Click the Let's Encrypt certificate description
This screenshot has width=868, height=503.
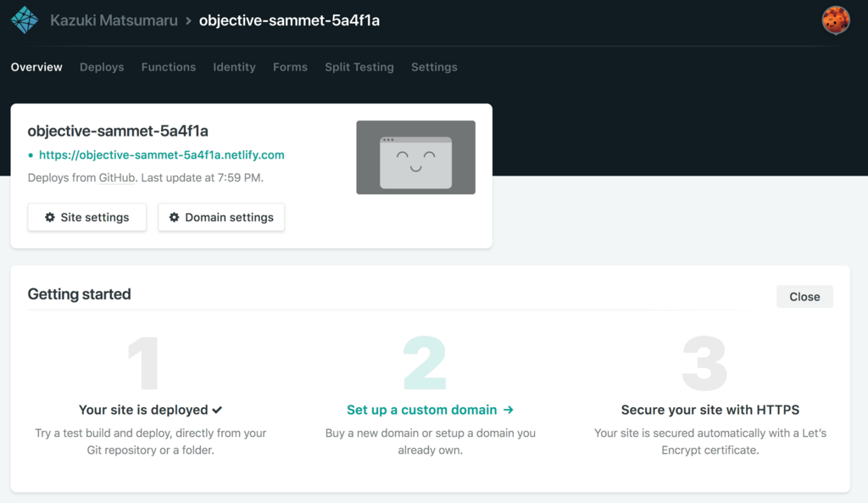tap(710, 442)
